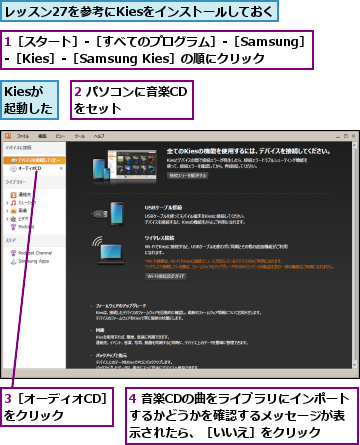This screenshot has height=445, width=360.
Task: Open the Samsung Apps label
Action: click(34, 261)
